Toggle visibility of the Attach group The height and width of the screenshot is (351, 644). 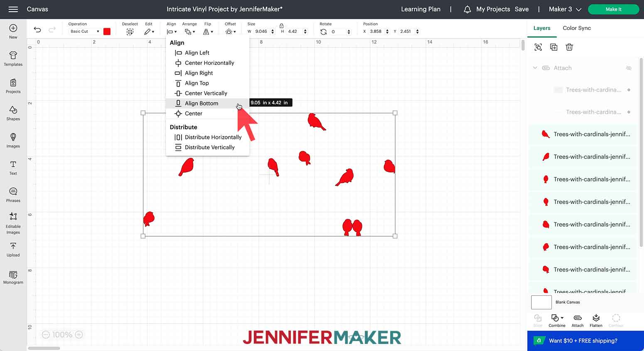pos(629,68)
